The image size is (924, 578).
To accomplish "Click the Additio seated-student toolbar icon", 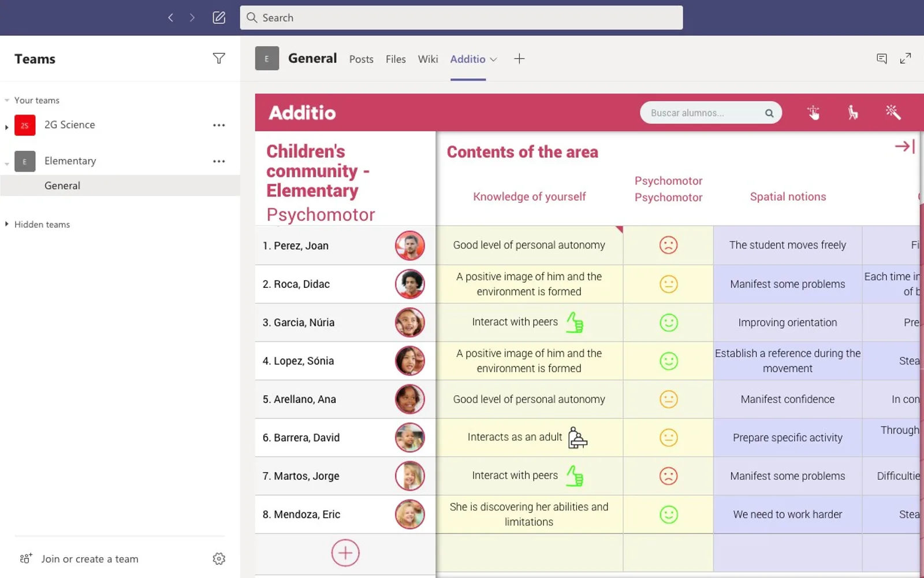I will pyautogui.click(x=852, y=112).
